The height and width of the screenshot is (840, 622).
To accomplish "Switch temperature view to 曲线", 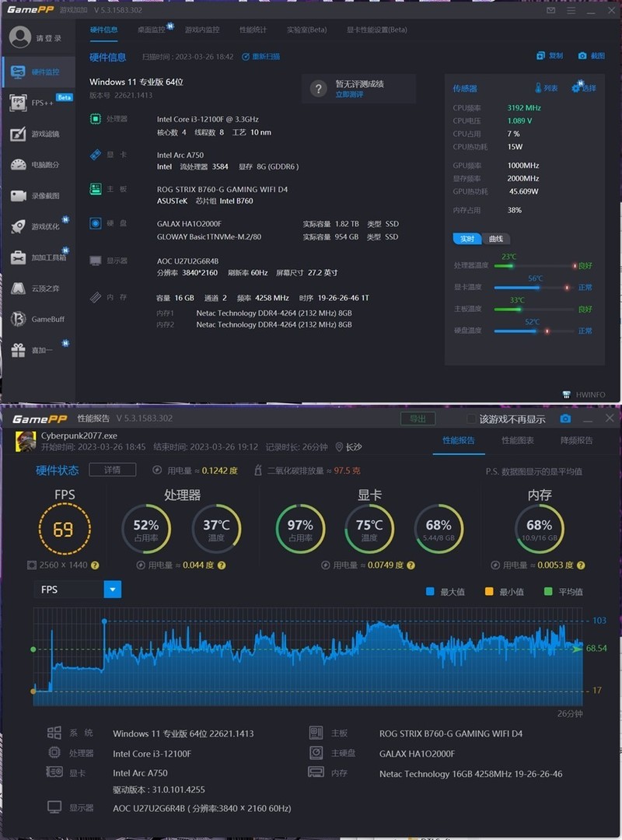I will [x=496, y=239].
